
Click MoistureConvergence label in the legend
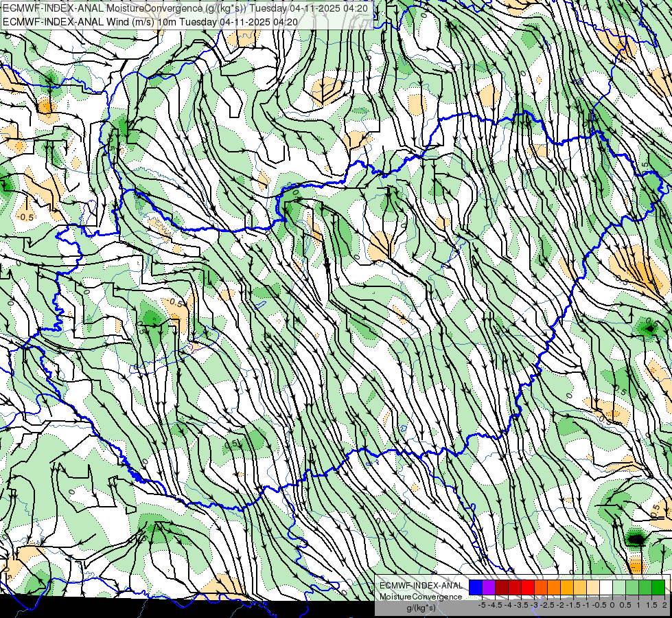(x=421, y=597)
